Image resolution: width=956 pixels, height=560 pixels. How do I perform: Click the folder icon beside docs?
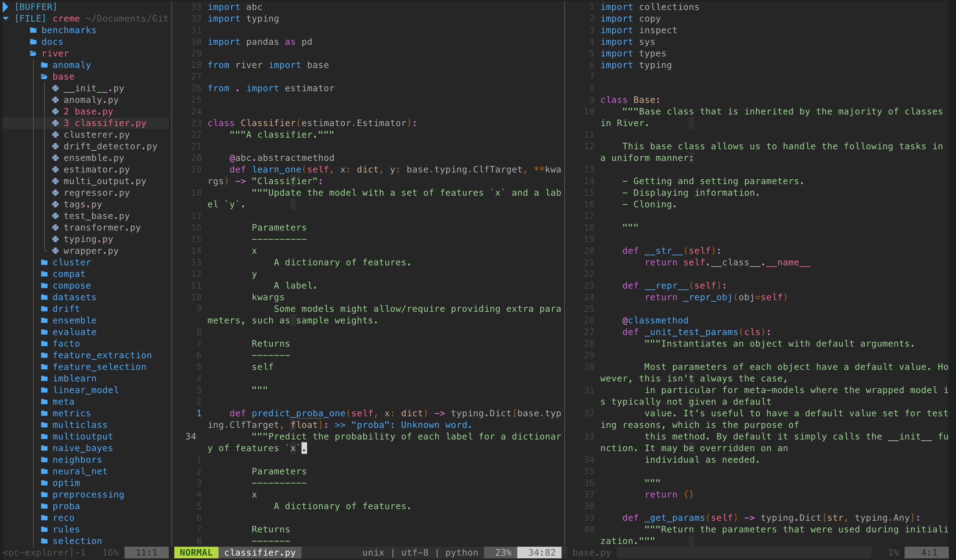point(33,42)
